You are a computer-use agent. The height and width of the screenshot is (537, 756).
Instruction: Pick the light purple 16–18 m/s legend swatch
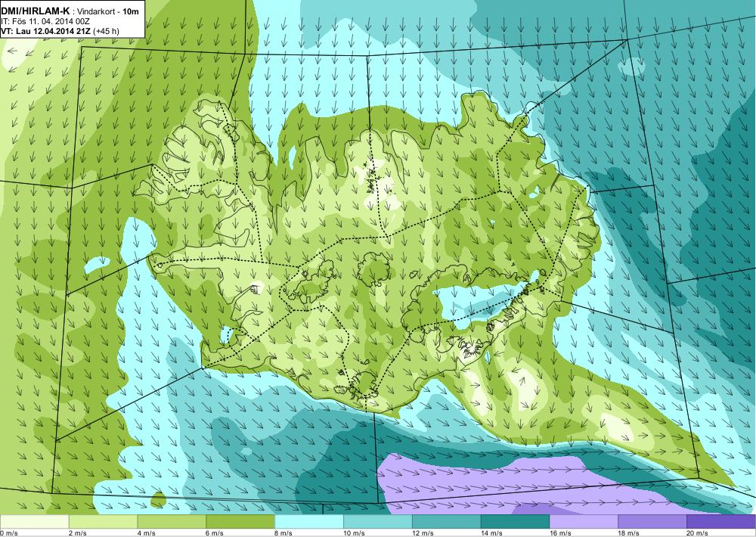(x=584, y=522)
